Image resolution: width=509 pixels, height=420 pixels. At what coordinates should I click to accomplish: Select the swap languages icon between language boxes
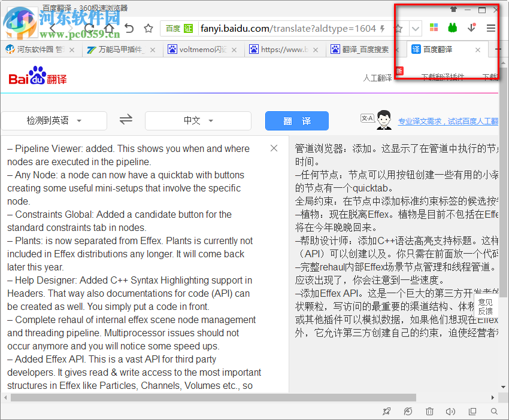click(x=126, y=120)
